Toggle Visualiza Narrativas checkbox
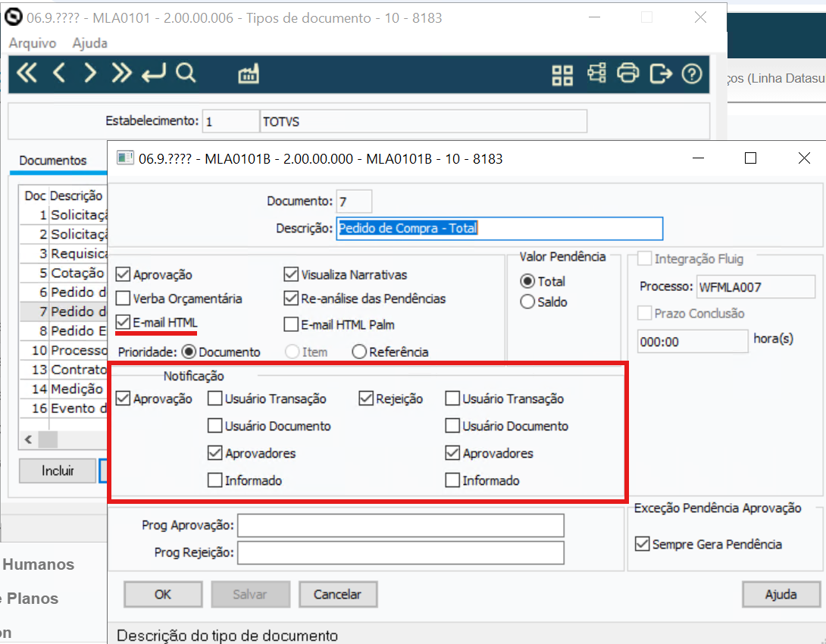 tap(291, 274)
